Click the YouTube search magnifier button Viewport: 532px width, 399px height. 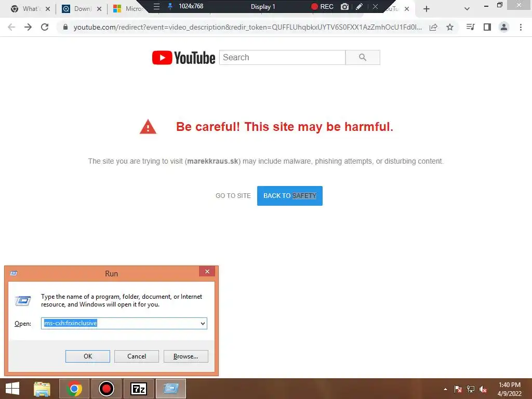click(363, 57)
